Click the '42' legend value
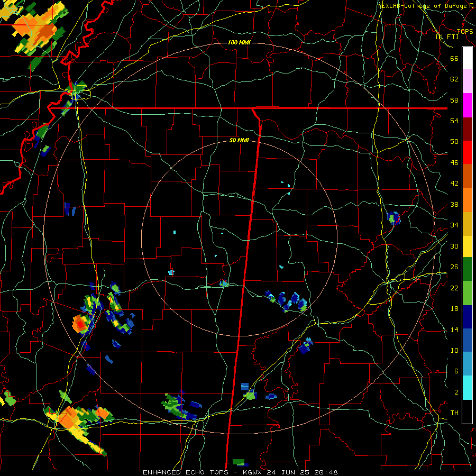Screen dimensions: 476x476 [454, 184]
